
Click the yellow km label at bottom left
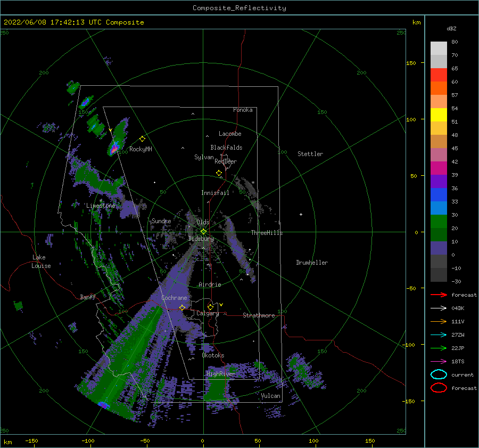(7, 442)
